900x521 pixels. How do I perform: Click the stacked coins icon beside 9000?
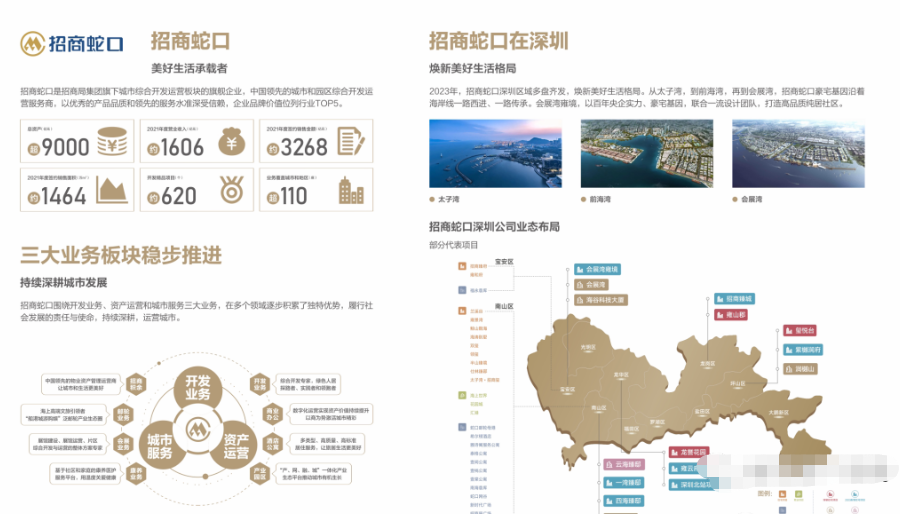[x=110, y=143]
